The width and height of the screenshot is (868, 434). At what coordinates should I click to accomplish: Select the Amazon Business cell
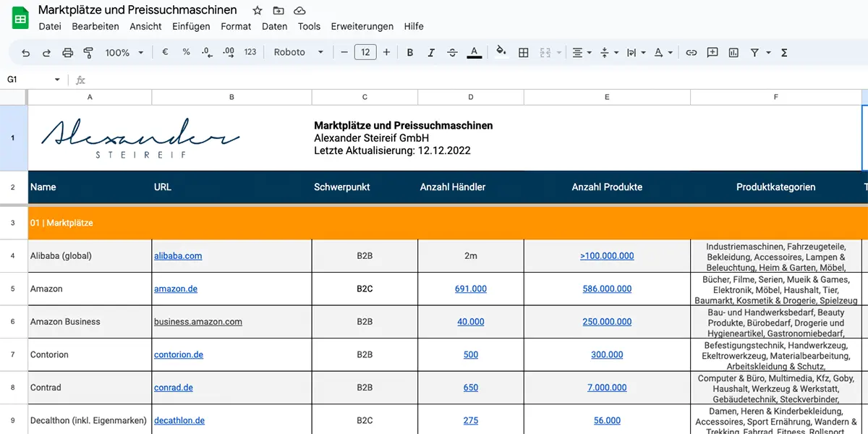click(x=90, y=322)
